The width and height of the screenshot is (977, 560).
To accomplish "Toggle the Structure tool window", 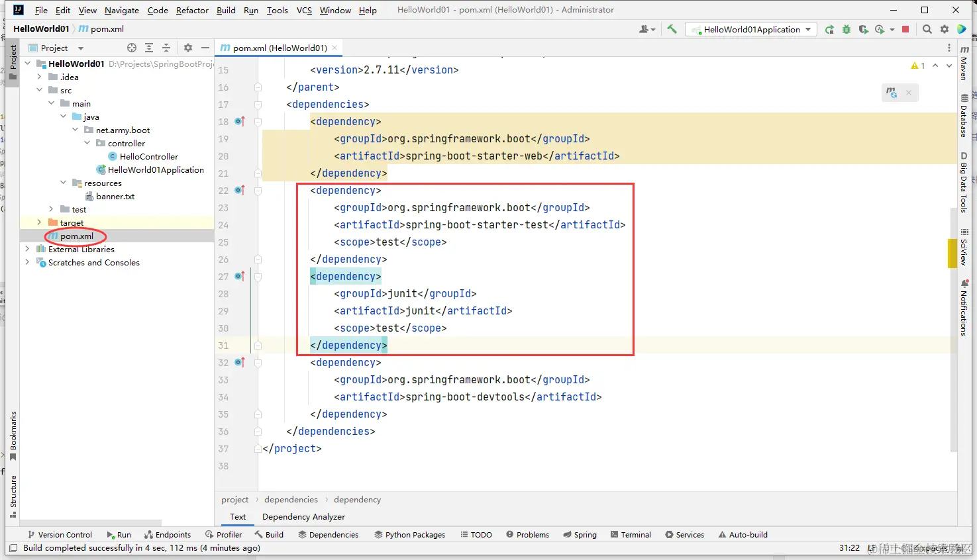I will point(13,496).
